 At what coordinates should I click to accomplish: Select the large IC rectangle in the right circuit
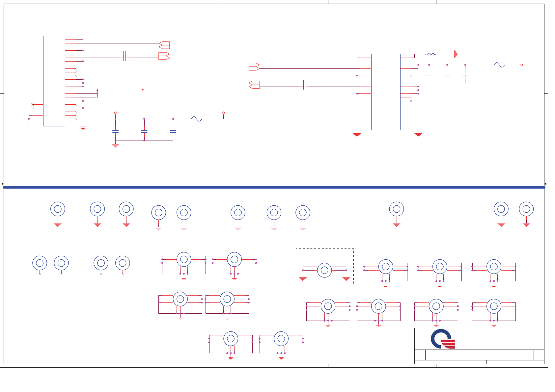tap(386, 92)
